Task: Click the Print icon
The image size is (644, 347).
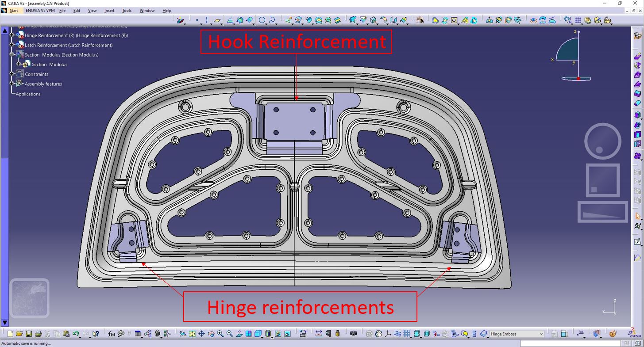Action: 38,334
